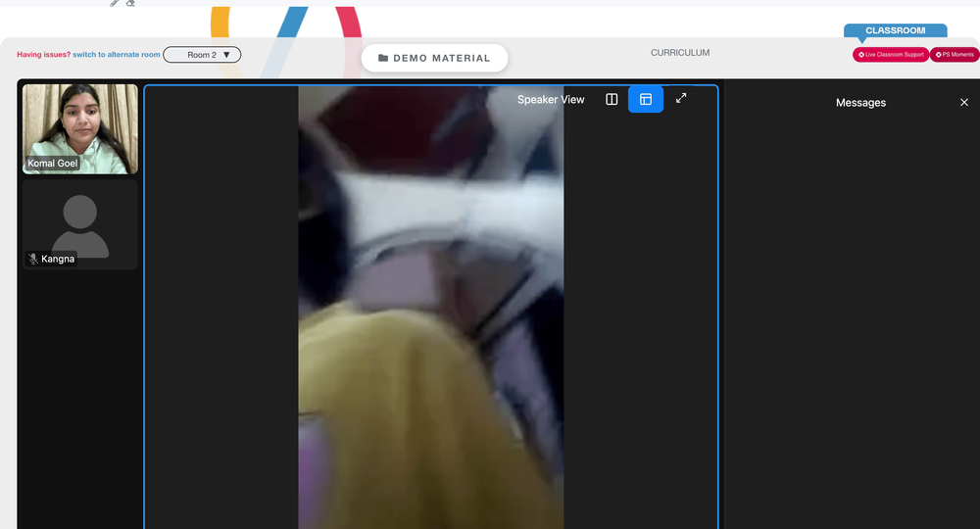Click Live Classroom Support button

pos(891,54)
